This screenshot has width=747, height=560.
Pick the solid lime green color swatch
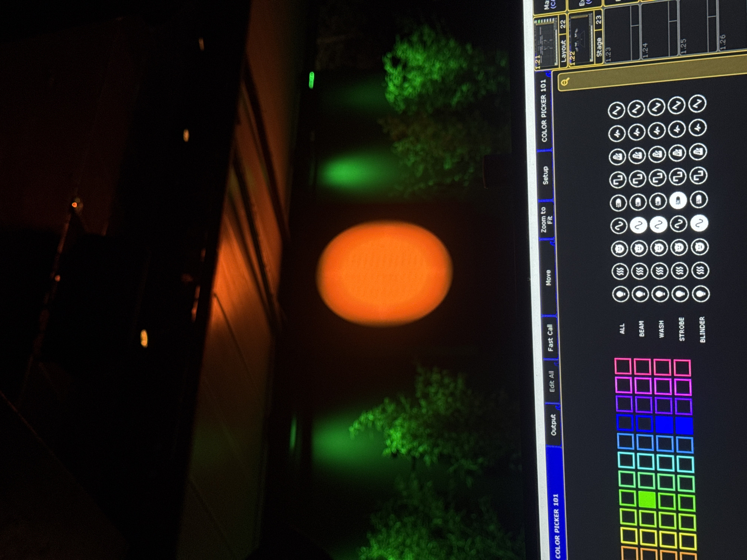coord(647,500)
